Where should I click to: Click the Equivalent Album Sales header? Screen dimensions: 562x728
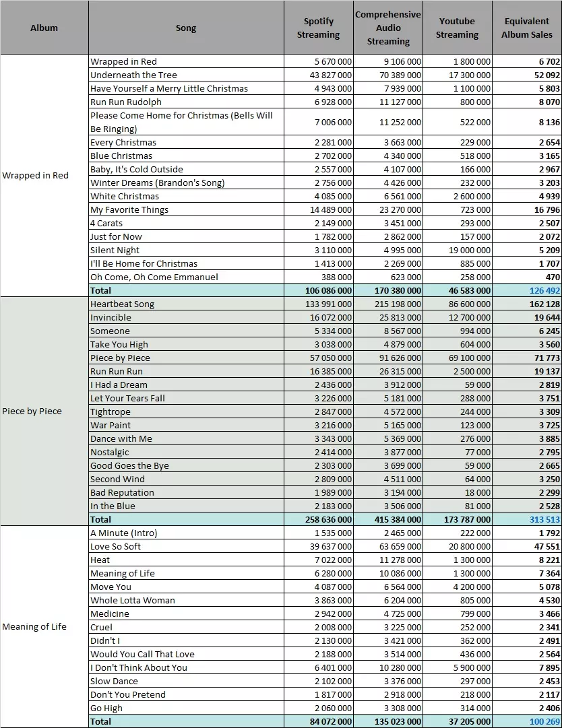coord(527,28)
